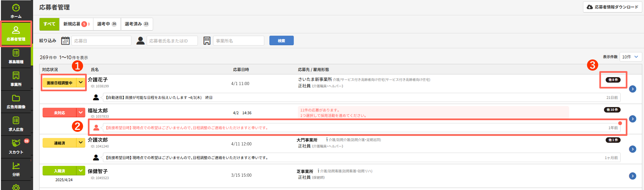Image resolution: width=644 pixels, height=190 pixels.
Task: Click the 他8件 badge for 介護花子
Action: (x=613, y=80)
